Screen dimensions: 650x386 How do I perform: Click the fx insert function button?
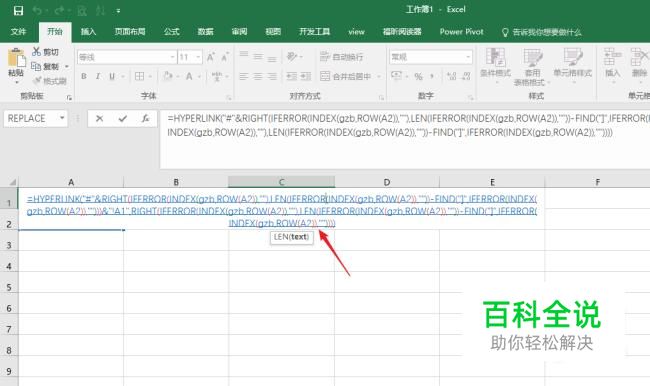[x=145, y=119]
